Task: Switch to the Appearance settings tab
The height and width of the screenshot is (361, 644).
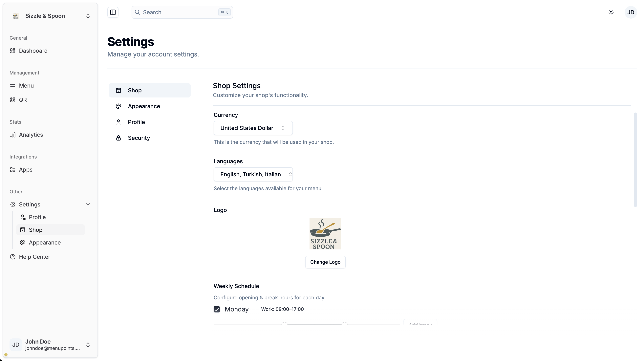Action: click(144, 106)
